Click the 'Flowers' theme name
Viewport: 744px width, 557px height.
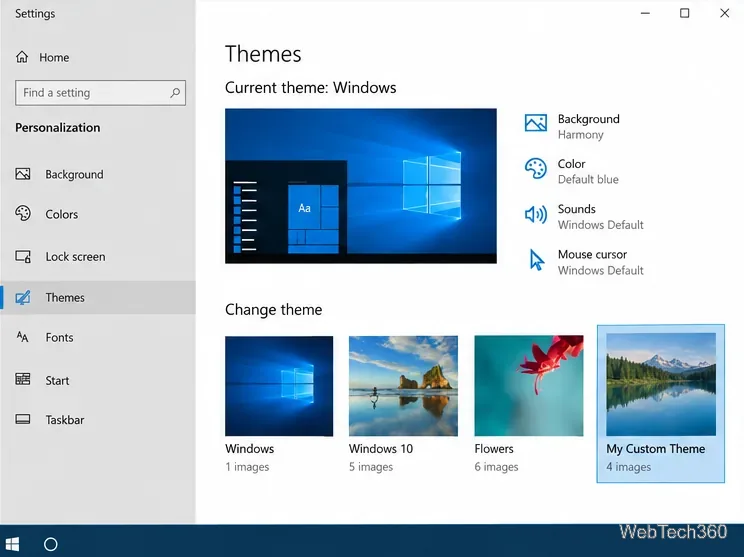point(494,448)
